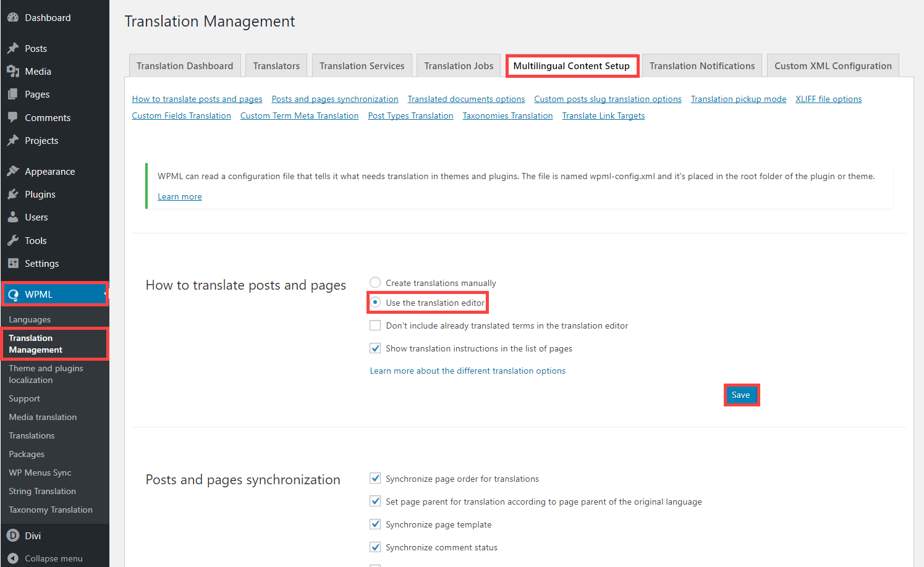Click the WPML logo icon

point(13,295)
